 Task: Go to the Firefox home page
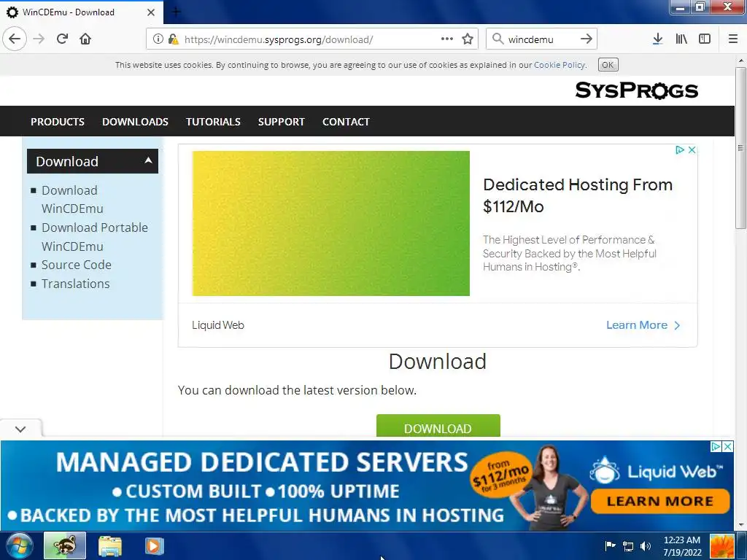click(x=85, y=39)
